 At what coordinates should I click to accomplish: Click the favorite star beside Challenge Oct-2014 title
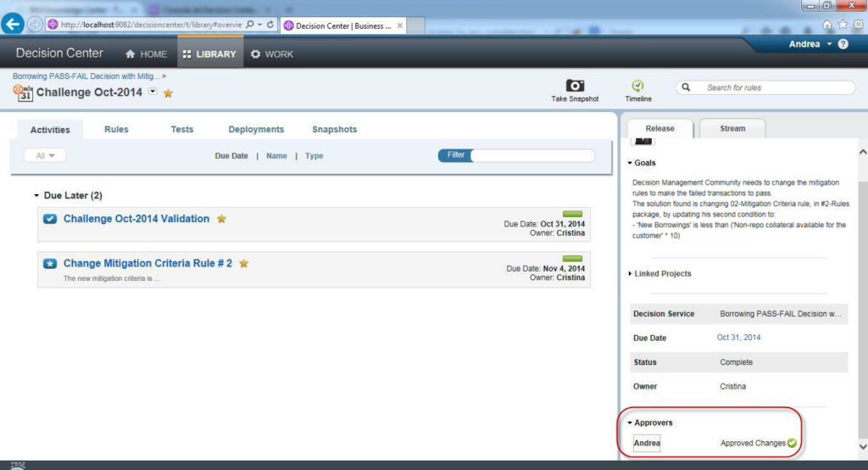click(168, 93)
